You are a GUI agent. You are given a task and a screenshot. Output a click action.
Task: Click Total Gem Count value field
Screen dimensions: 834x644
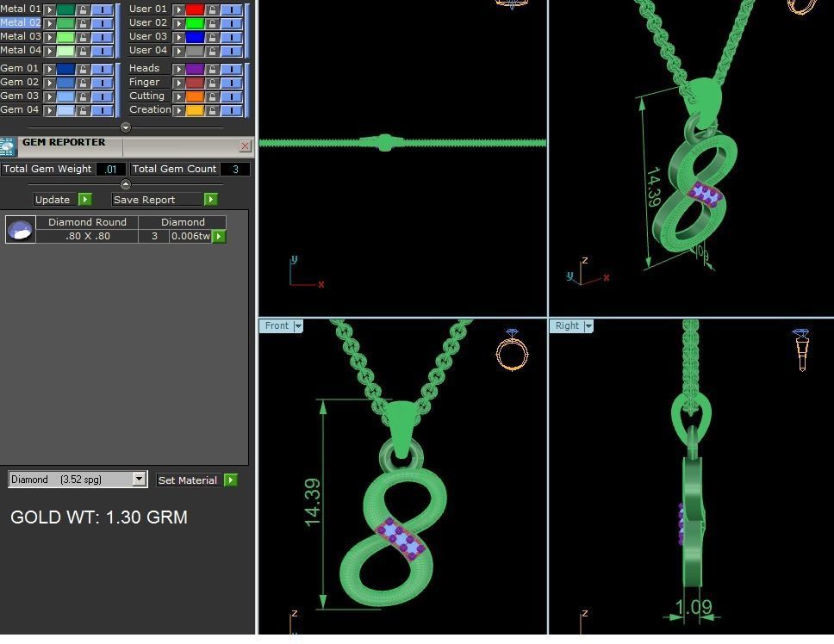pyautogui.click(x=234, y=169)
